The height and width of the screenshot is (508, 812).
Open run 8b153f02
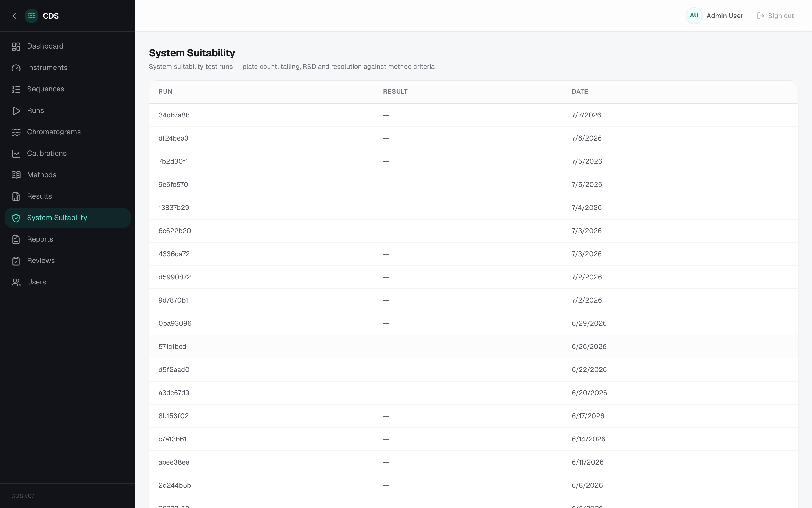point(473,416)
